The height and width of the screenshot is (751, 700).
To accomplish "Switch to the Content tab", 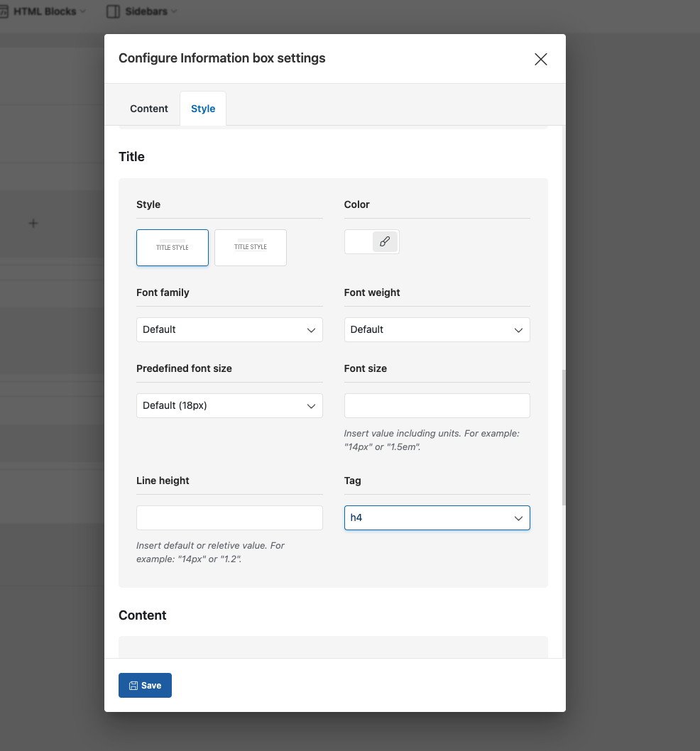I will coord(149,109).
